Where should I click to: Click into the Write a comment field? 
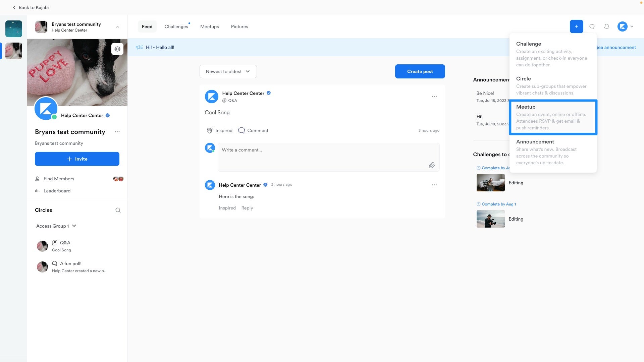click(329, 157)
